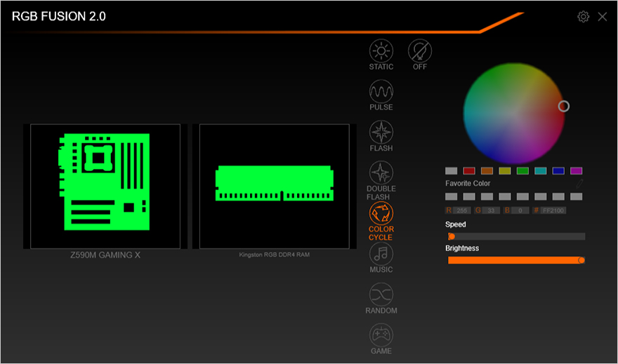Click the hex color field FF2100
The height and width of the screenshot is (364, 618).
553,210
